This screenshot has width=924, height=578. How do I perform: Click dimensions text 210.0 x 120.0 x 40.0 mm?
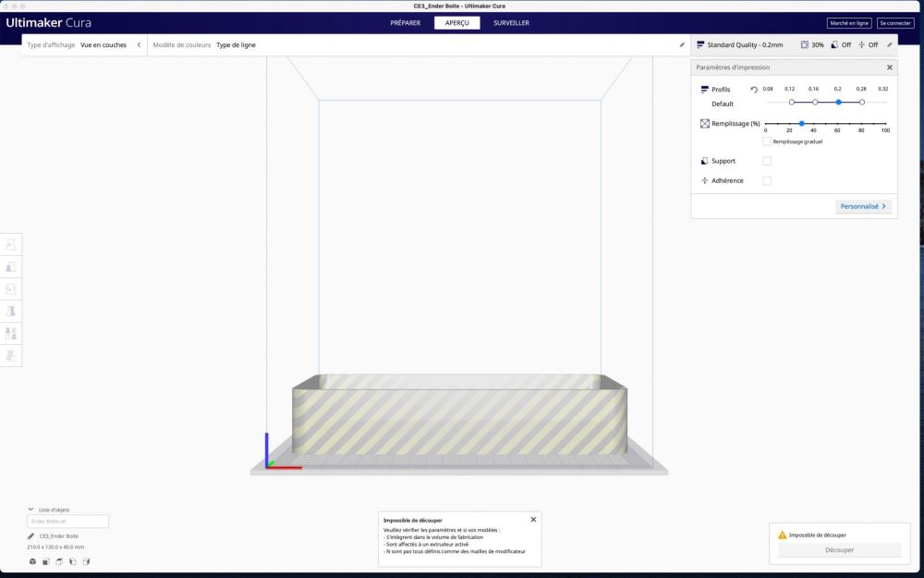[x=55, y=547]
